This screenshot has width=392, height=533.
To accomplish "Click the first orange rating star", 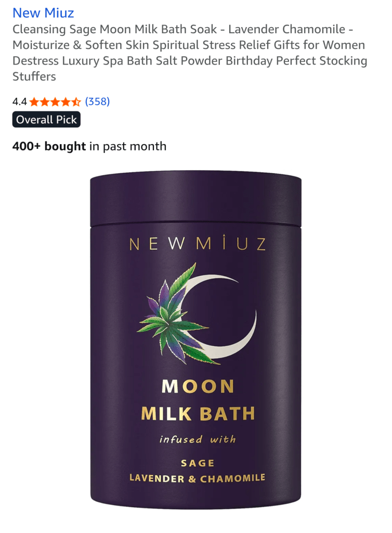I will pos(34,101).
